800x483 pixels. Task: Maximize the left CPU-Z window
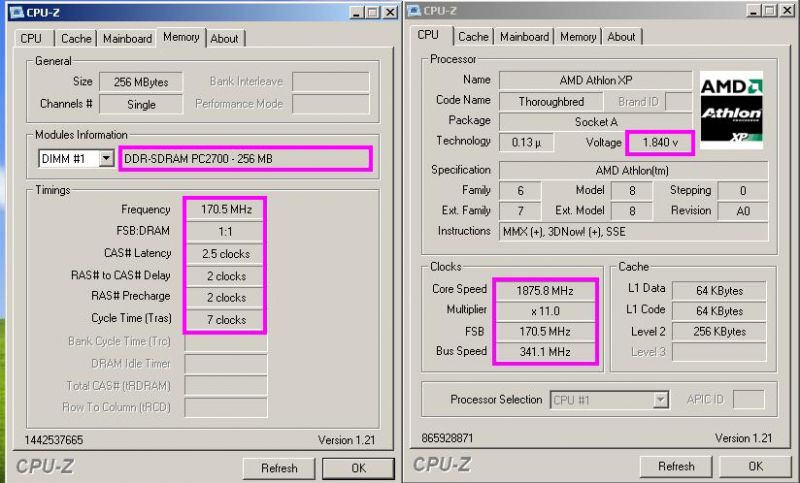[373, 12]
